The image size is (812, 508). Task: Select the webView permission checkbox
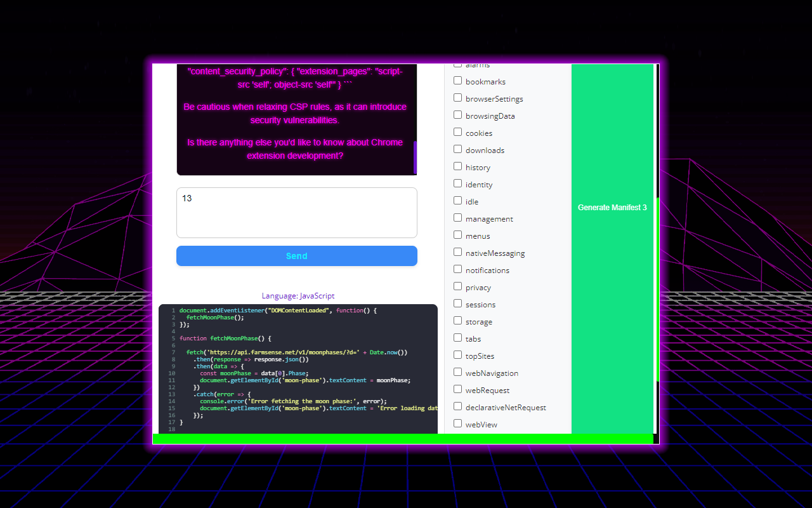coord(457,424)
